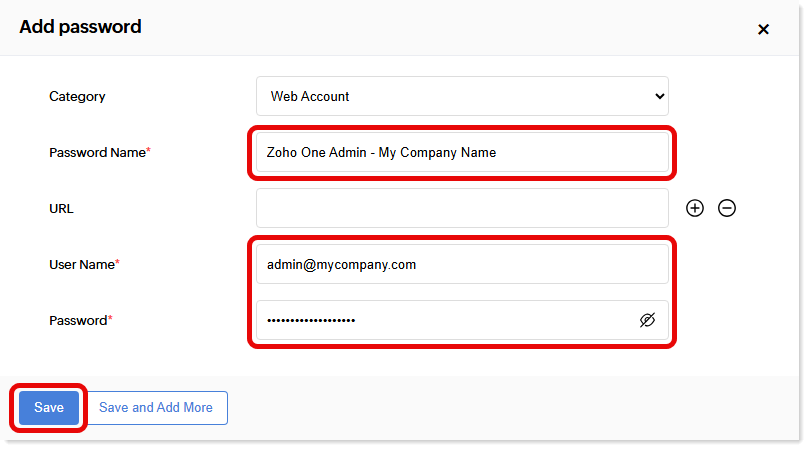The image size is (808, 449).
Task: Expand the Category chevron arrow
Action: click(659, 96)
